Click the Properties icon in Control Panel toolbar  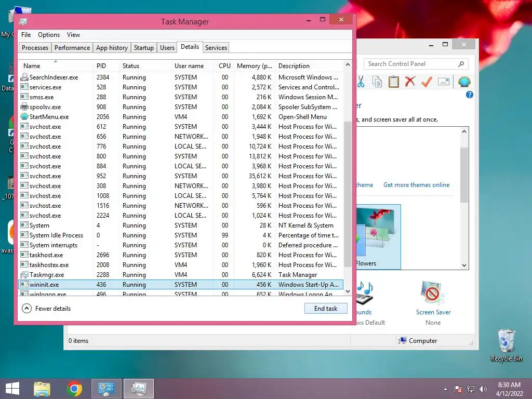pos(444,82)
